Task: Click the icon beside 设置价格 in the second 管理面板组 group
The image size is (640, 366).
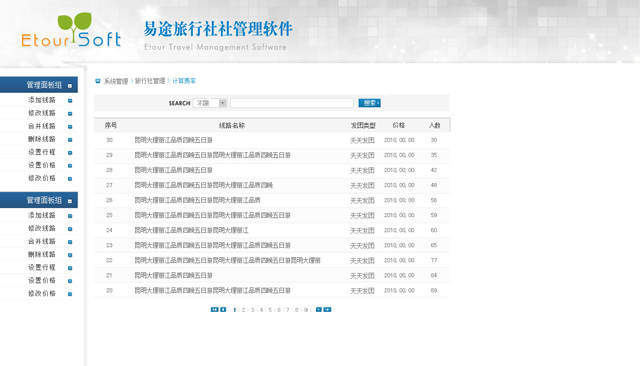Action: 70,281
